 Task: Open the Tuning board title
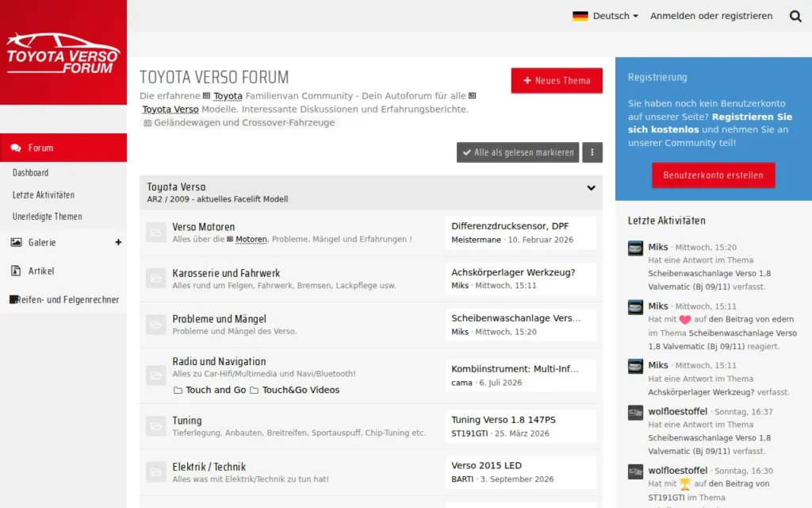[x=187, y=421]
